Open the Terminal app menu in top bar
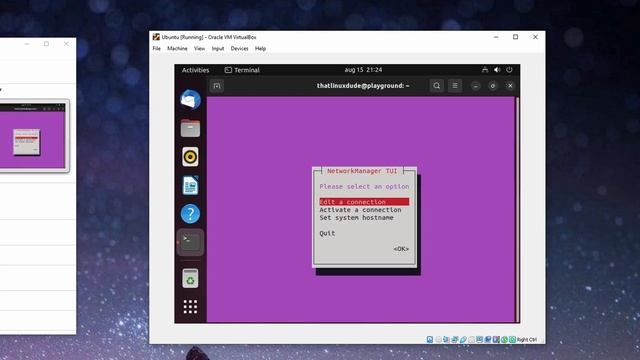The height and width of the screenshot is (360, 640). pos(242,70)
